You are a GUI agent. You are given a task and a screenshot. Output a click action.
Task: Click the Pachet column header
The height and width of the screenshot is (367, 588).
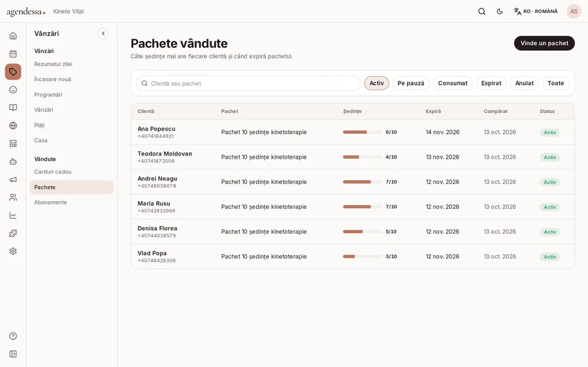click(x=229, y=111)
